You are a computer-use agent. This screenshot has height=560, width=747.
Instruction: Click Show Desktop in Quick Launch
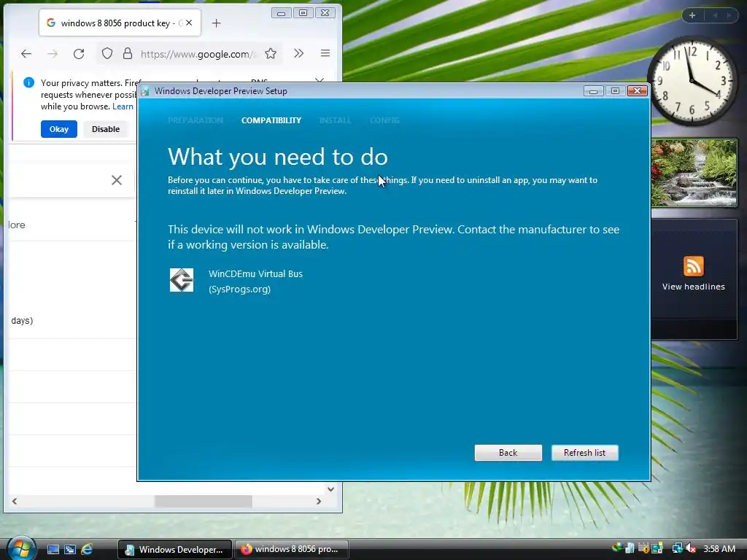tap(53, 550)
